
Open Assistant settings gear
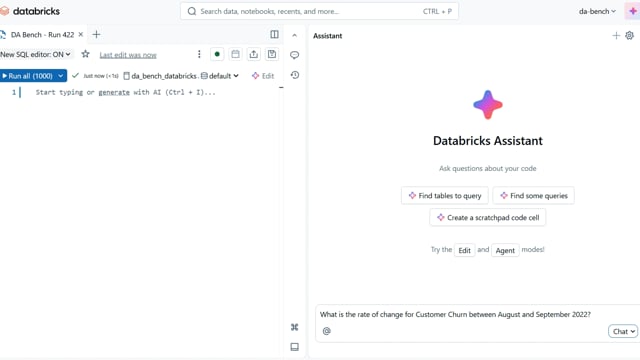click(629, 36)
